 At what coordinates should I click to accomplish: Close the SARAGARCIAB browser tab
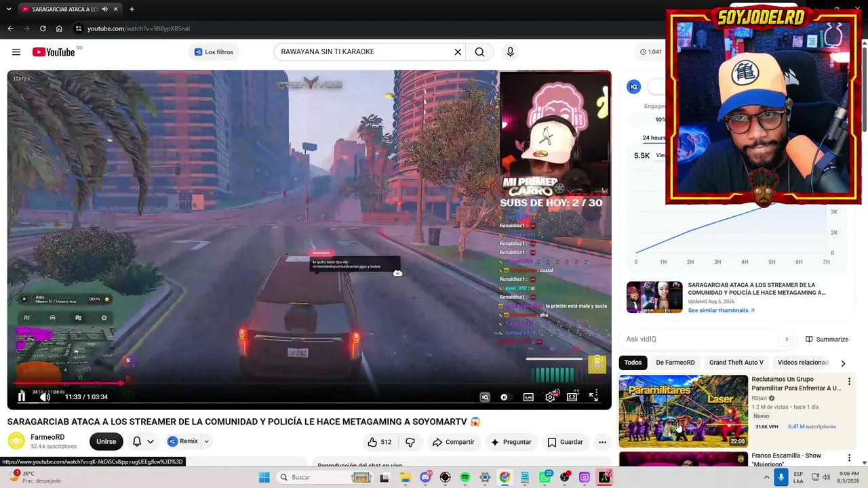tap(115, 9)
